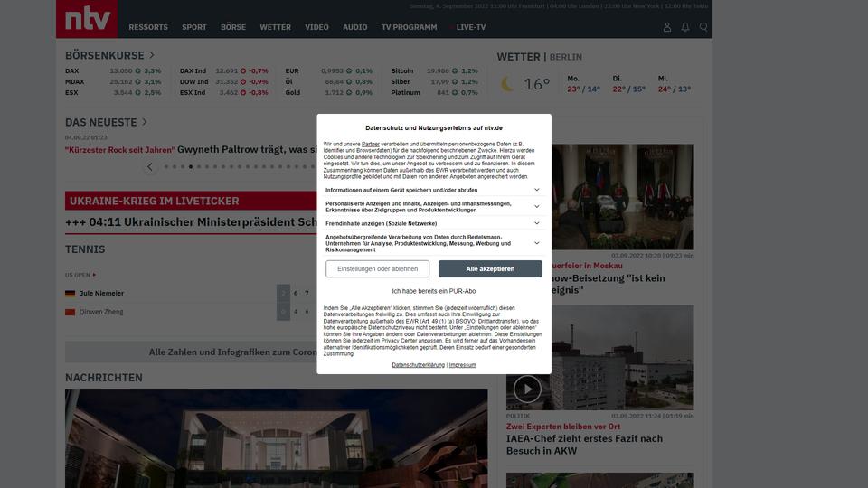Image resolution: width=868 pixels, height=488 pixels.
Task: Click 'Ich habe bereits ein PUR-Abo'
Action: click(x=434, y=291)
